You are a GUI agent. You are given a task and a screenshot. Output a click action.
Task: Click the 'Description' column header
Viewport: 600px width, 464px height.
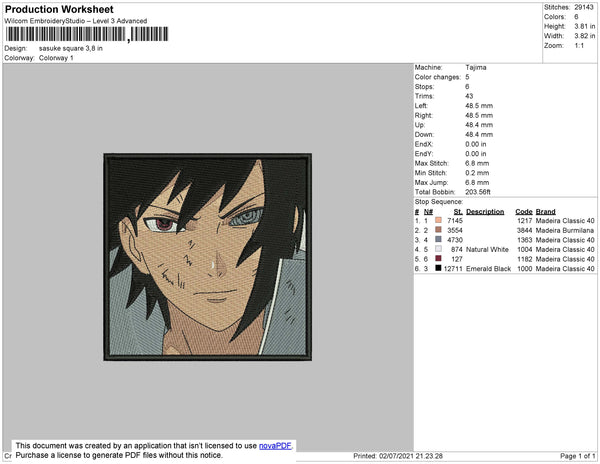485,212
